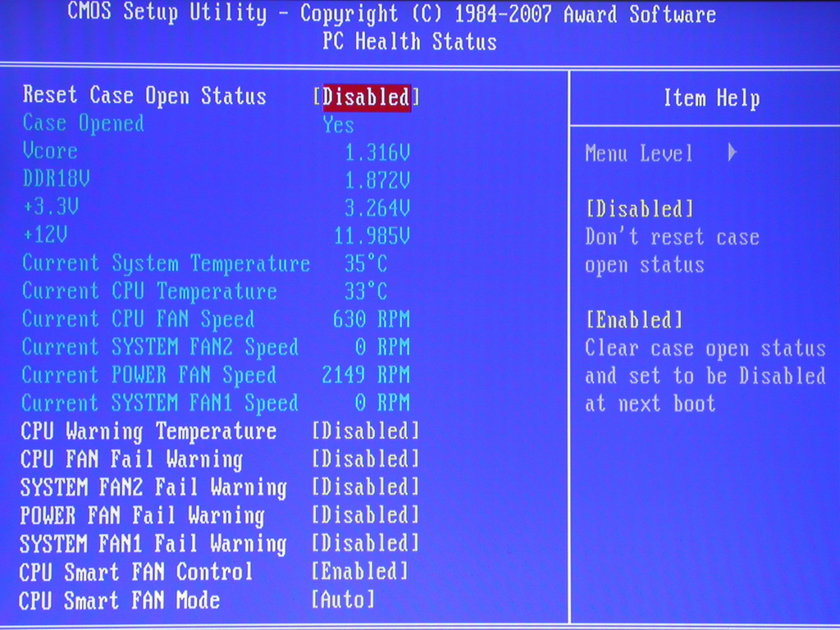Toggle the POWER FAN Fail Warning value
Image resolution: width=840 pixels, height=630 pixels.
pyautogui.click(x=365, y=516)
